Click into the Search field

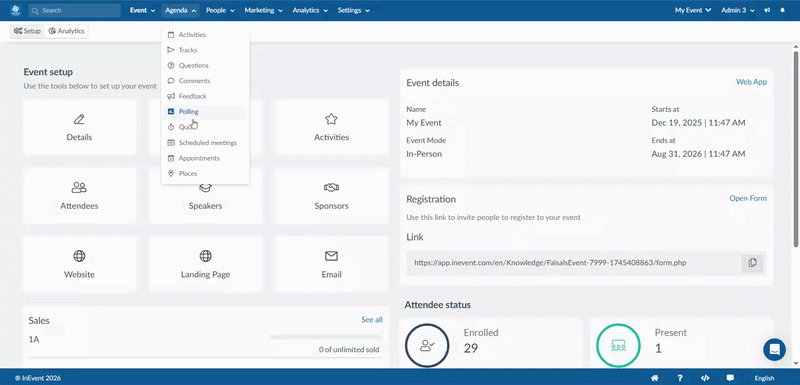click(x=74, y=10)
